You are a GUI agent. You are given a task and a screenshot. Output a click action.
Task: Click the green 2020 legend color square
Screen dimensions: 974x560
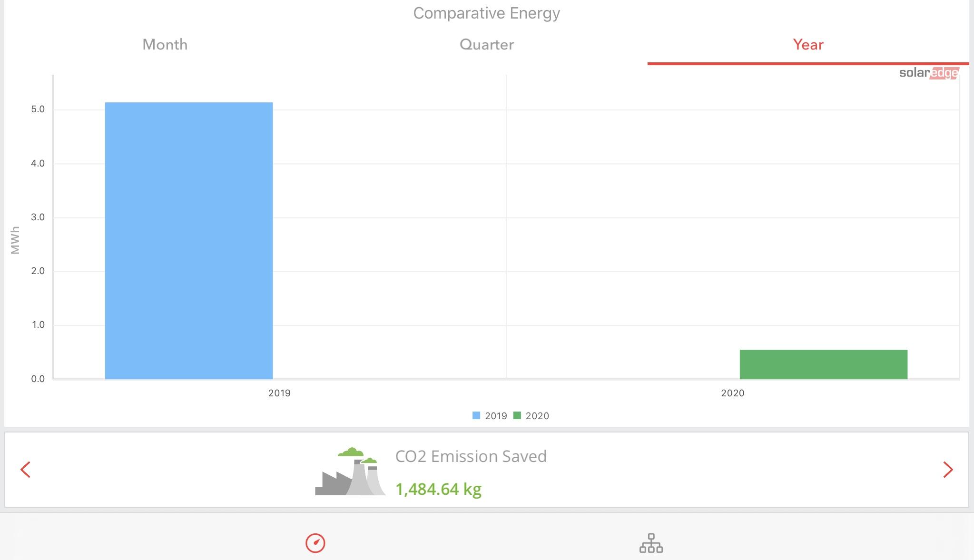(517, 416)
